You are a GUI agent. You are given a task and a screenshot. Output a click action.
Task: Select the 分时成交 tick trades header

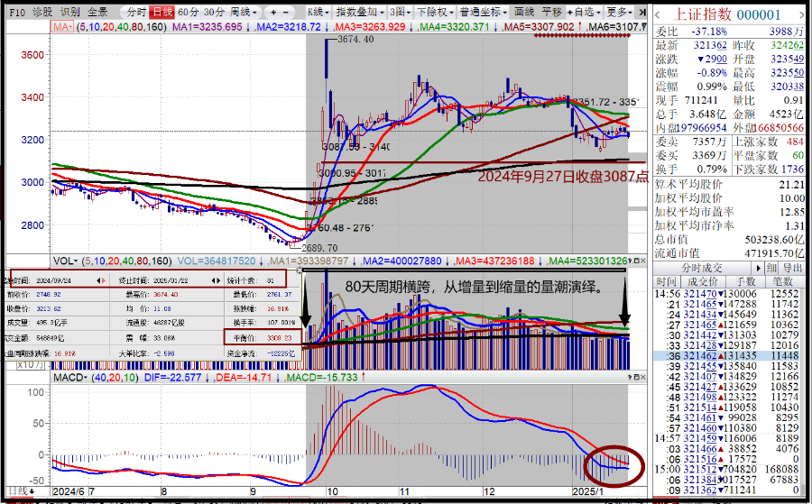pyautogui.click(x=703, y=268)
